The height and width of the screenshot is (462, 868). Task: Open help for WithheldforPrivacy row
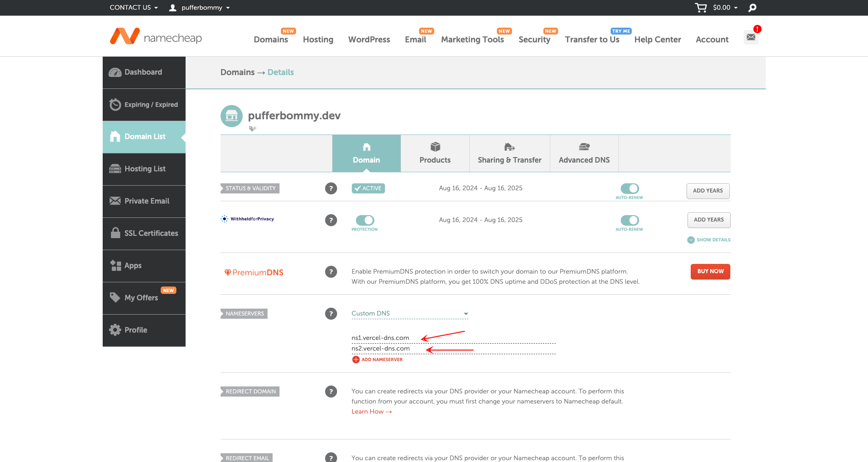(331, 220)
